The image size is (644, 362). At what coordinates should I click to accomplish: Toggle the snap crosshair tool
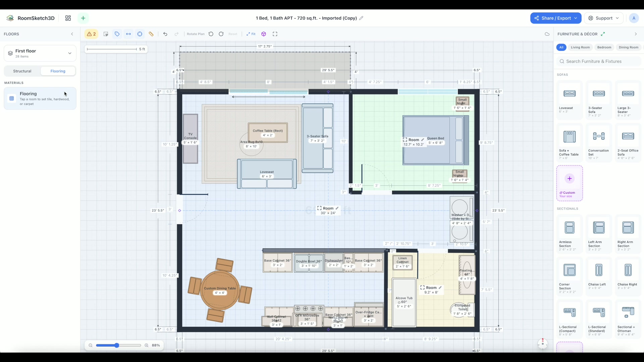click(140, 34)
